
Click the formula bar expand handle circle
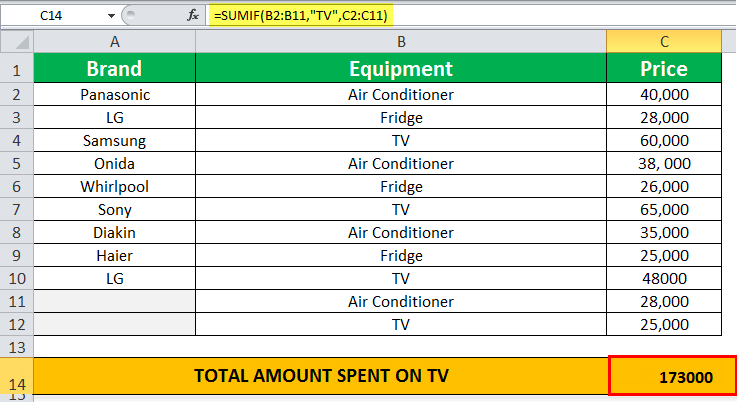click(x=131, y=16)
